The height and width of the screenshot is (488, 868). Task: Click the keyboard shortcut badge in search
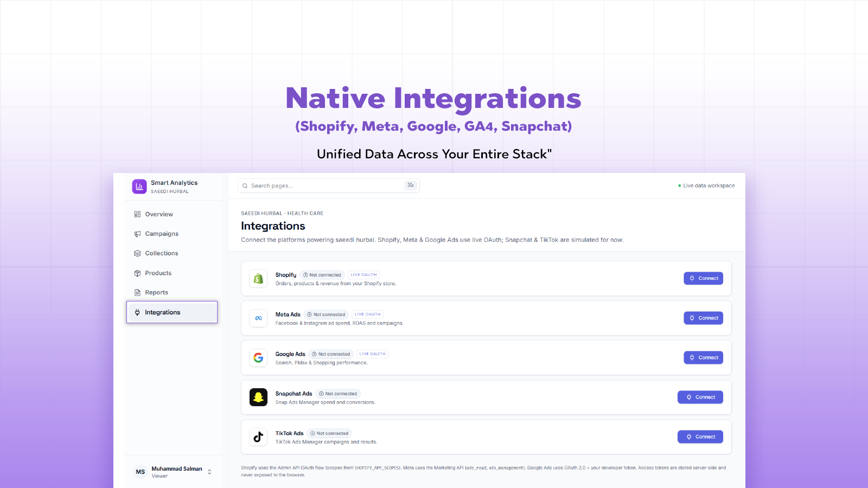411,185
